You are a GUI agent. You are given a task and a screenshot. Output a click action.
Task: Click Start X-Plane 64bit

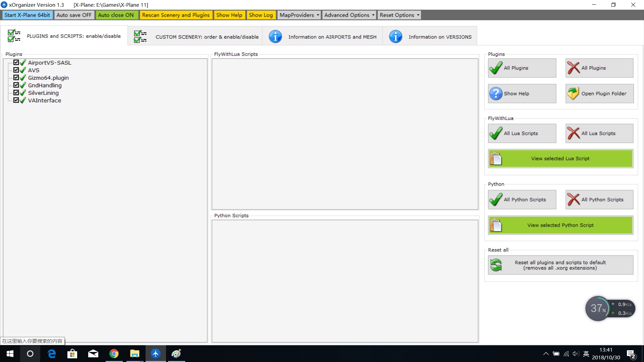click(27, 15)
